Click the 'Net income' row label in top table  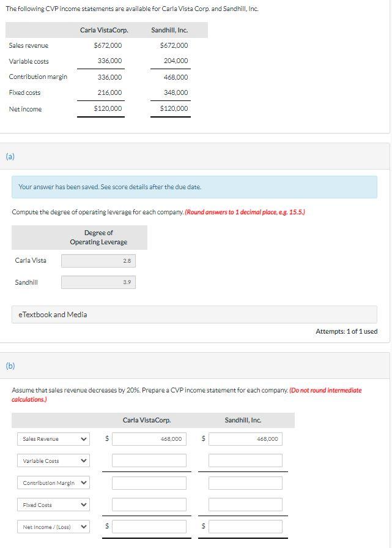click(25, 109)
